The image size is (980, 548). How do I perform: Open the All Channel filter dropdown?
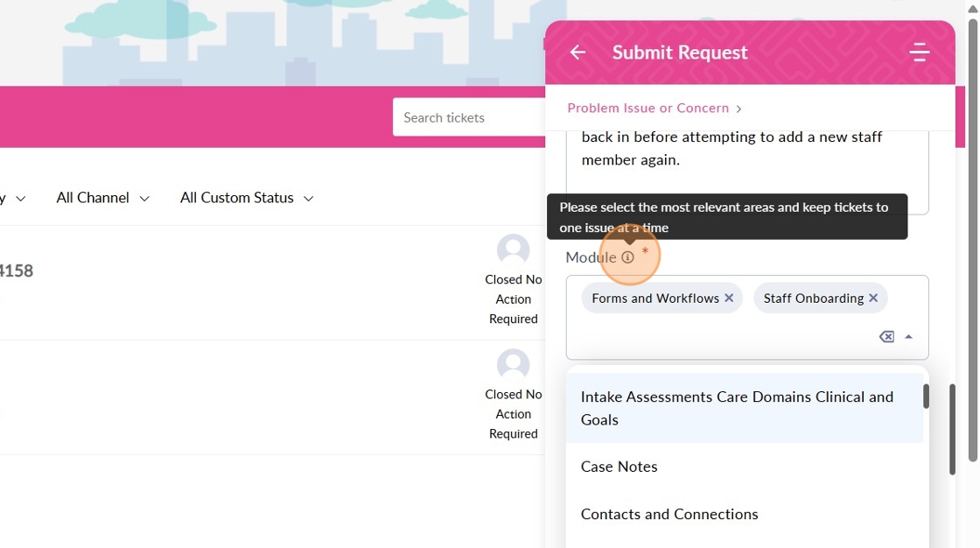tap(102, 198)
